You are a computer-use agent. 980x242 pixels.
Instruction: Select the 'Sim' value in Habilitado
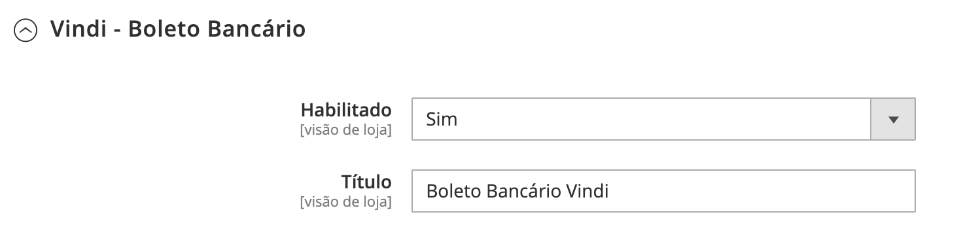coord(442,120)
